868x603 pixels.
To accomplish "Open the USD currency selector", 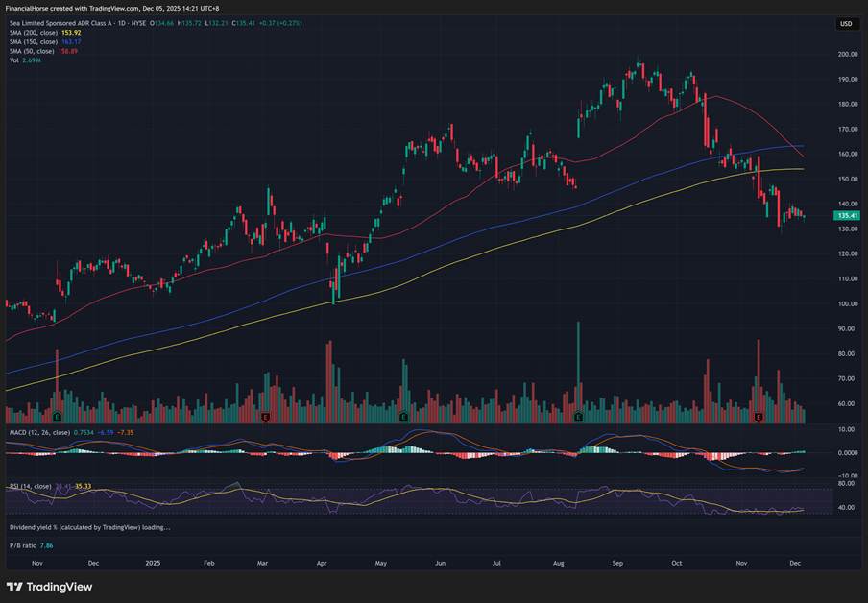I will click(x=846, y=24).
